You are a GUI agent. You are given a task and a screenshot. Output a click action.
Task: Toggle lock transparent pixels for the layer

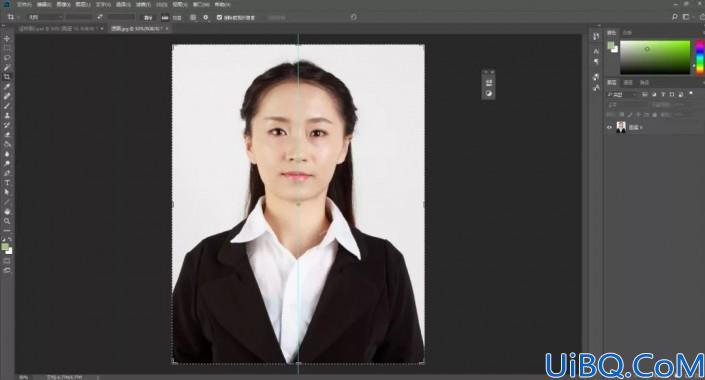(622, 115)
